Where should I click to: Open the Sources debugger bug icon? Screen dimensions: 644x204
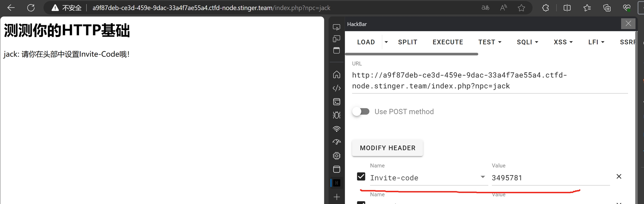click(x=337, y=115)
